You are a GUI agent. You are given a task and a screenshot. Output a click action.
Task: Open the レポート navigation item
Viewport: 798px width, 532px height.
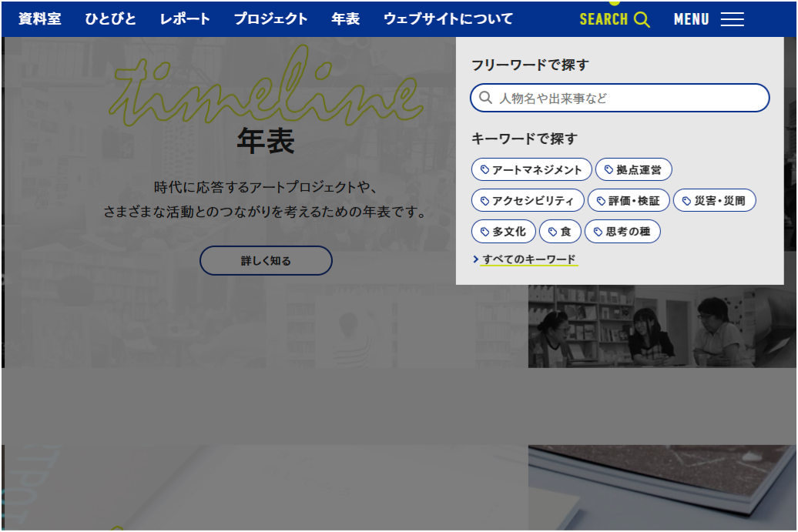click(185, 19)
